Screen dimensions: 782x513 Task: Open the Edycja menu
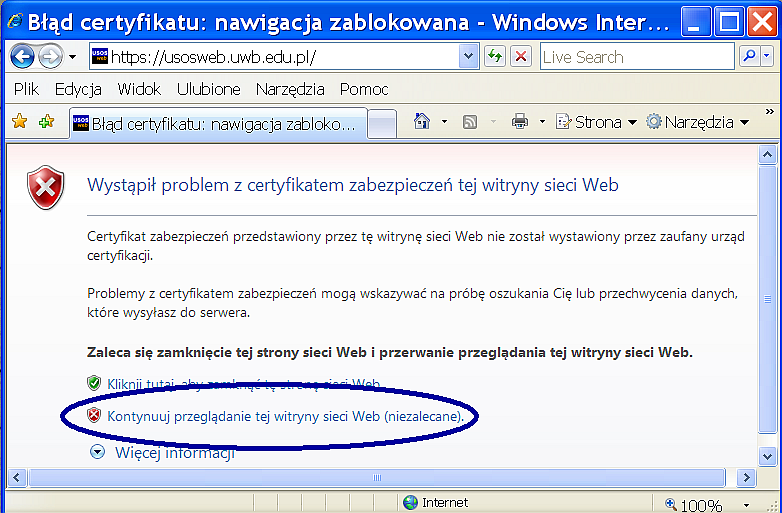click(78, 89)
